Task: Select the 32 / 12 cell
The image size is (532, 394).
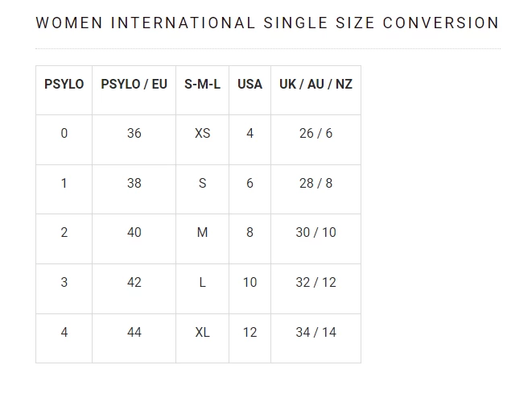Action: (x=315, y=283)
